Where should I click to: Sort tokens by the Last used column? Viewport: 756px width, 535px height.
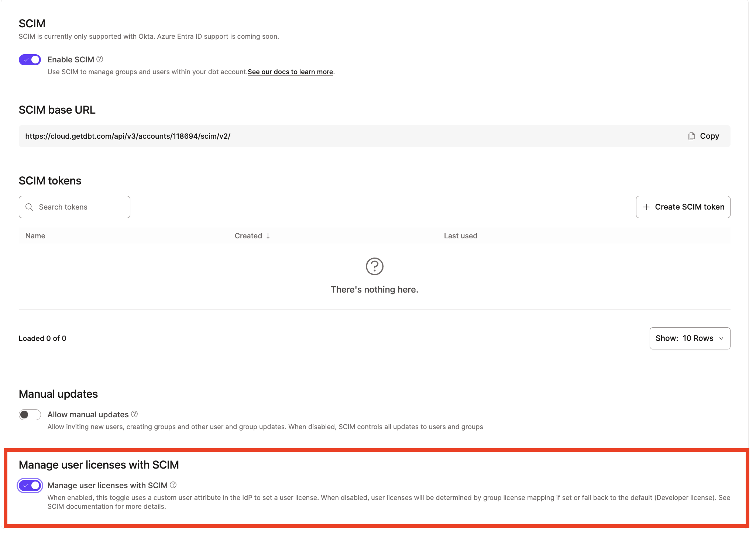click(x=461, y=235)
